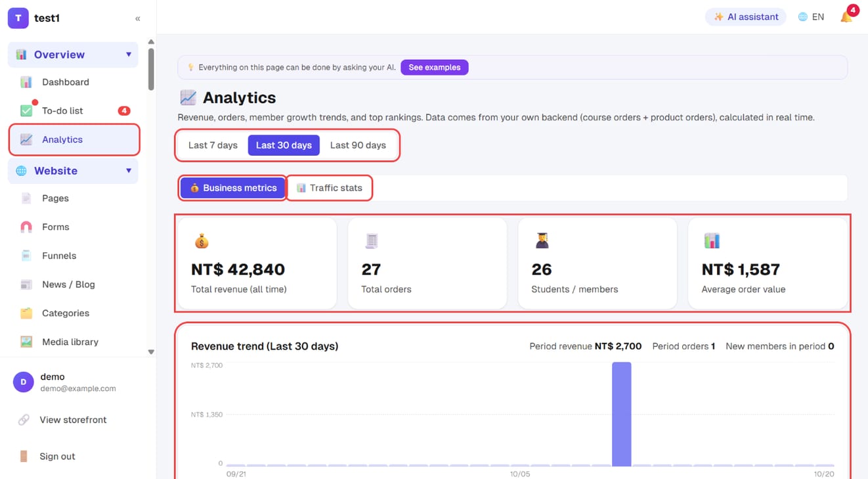Viewport: 868px width, 479px height.
Task: Select the Last 30 days range
Action: click(x=284, y=145)
